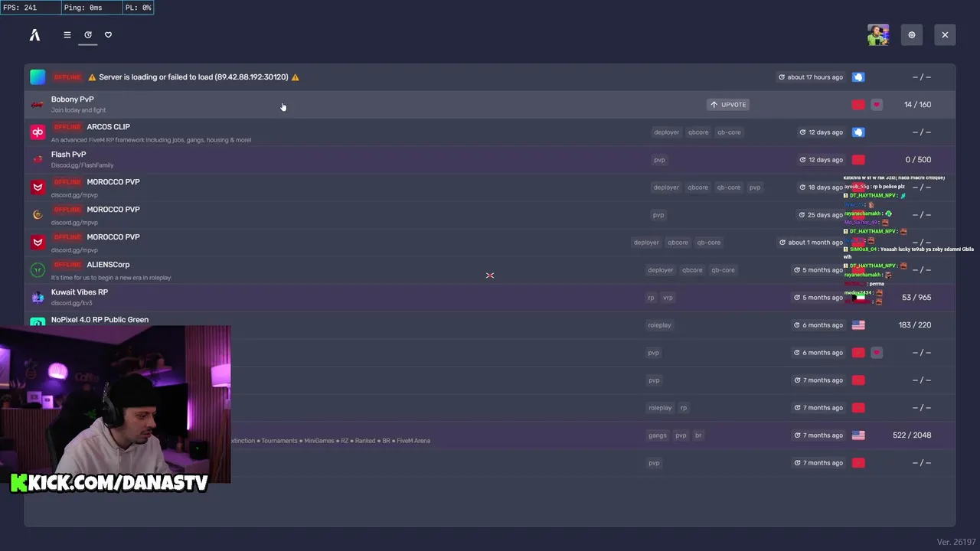Screen dimensions: 980x551
Task: Open the ALIENSCorp server entry
Action: (x=490, y=270)
